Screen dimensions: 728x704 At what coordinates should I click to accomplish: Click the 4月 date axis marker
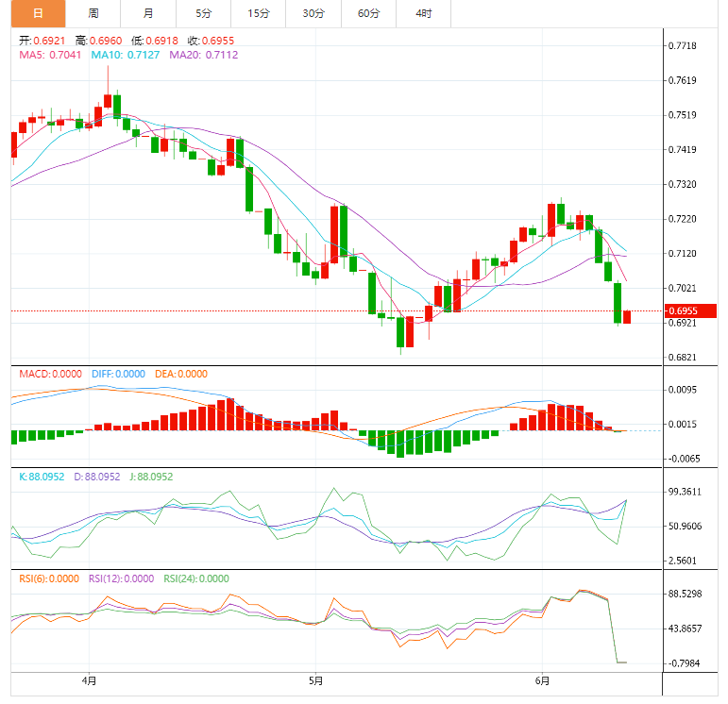89,680
